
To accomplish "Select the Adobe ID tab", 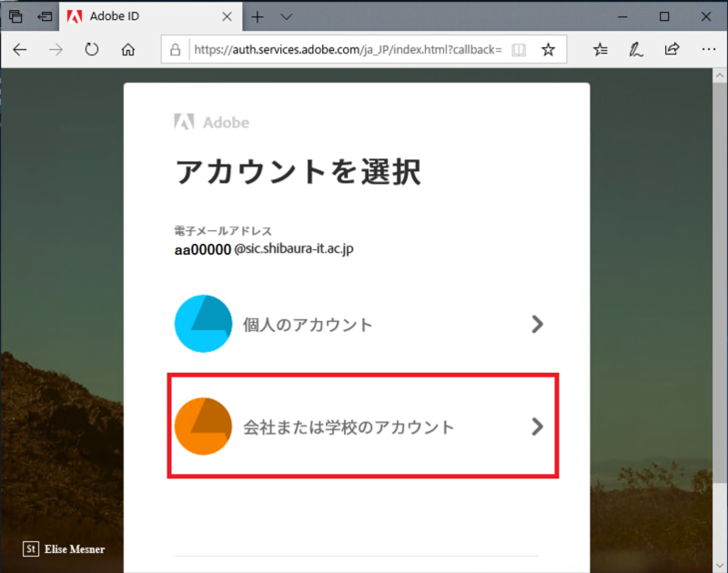I will tap(150, 16).
